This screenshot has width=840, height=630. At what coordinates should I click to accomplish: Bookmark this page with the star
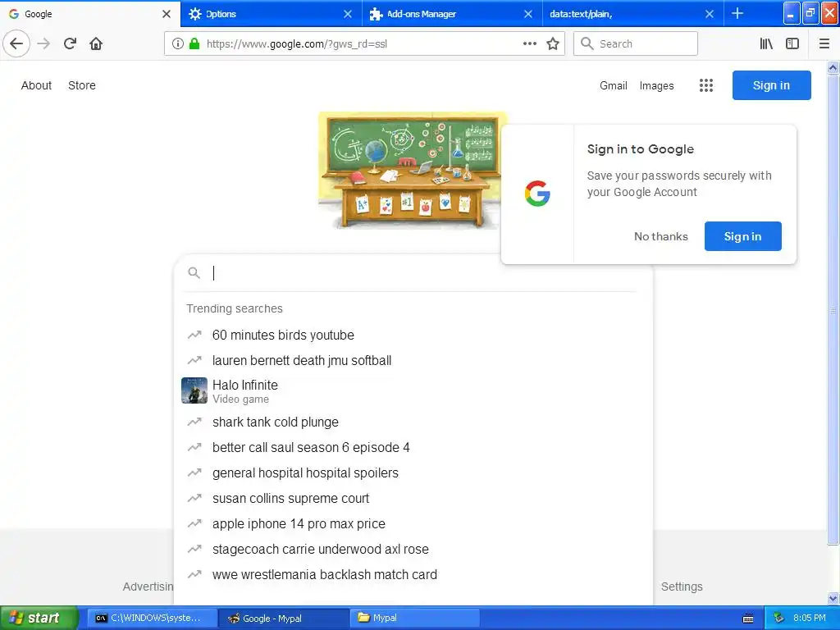pos(553,43)
